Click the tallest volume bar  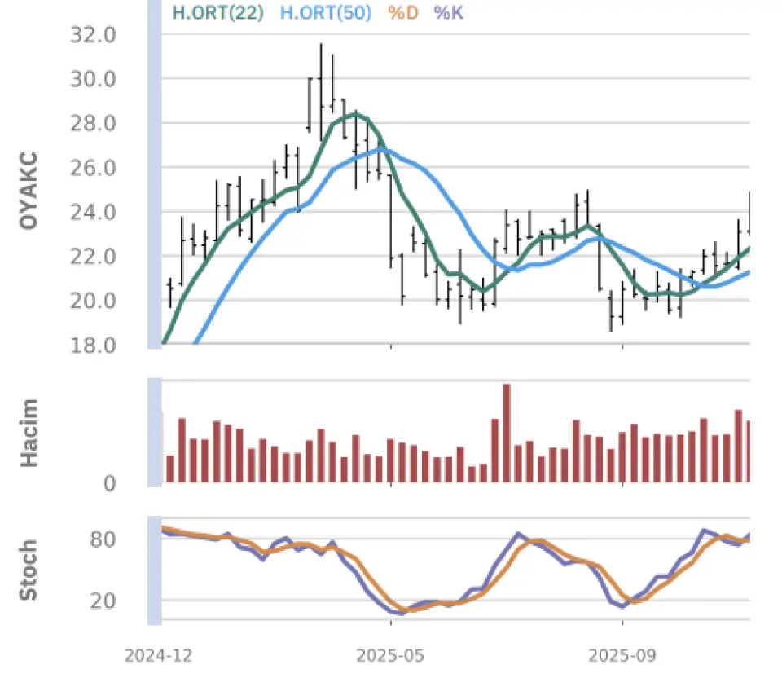point(506,434)
